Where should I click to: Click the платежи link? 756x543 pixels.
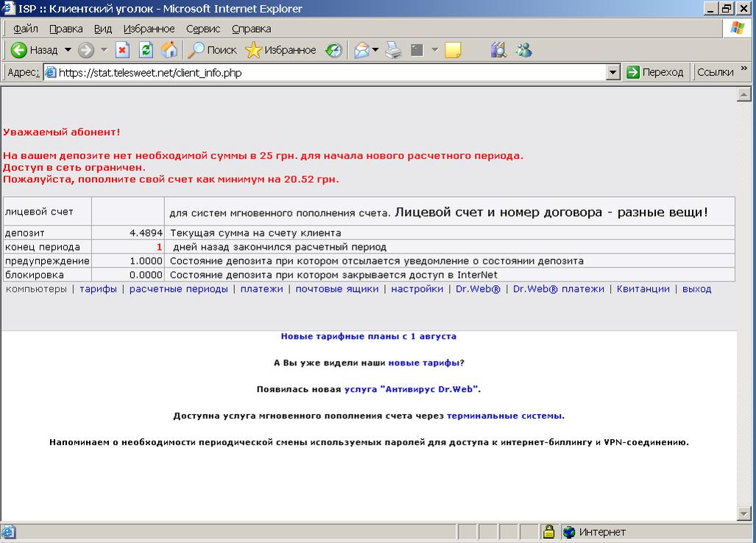(x=261, y=289)
